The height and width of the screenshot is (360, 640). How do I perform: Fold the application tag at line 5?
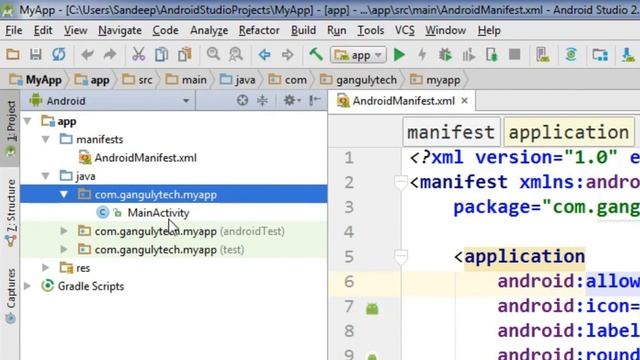(401, 257)
